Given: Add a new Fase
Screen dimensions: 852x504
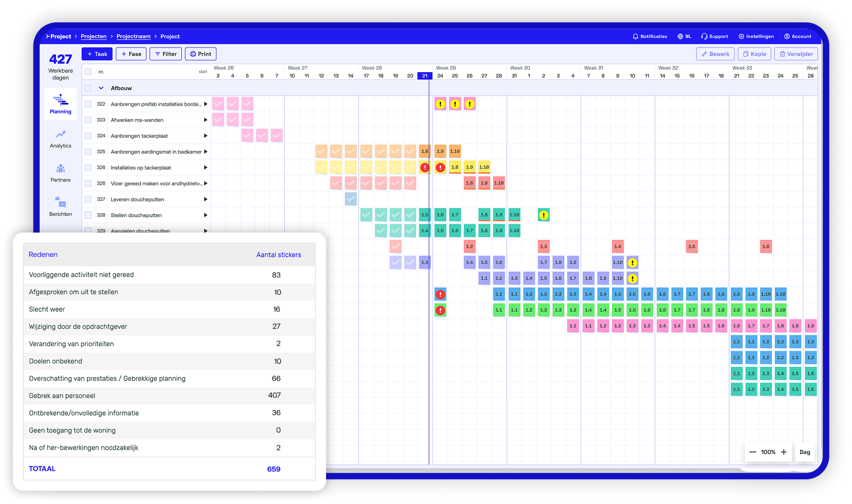Looking at the screenshot, I should click(131, 54).
